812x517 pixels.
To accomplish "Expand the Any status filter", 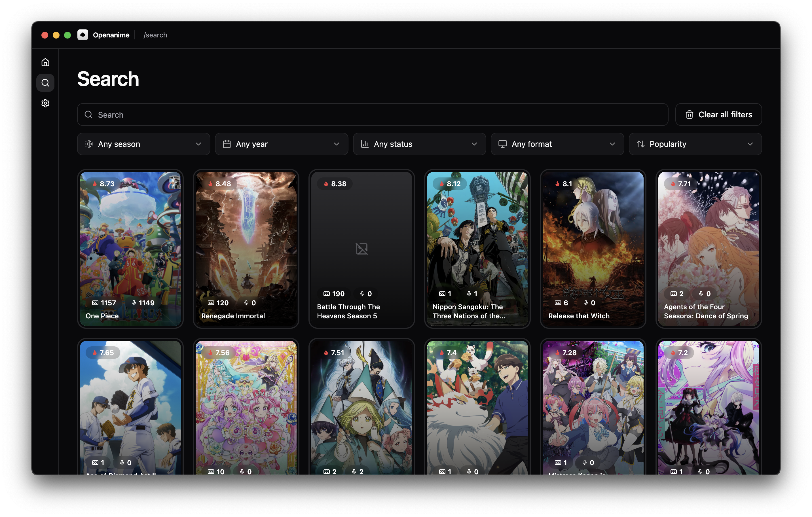I will (419, 144).
